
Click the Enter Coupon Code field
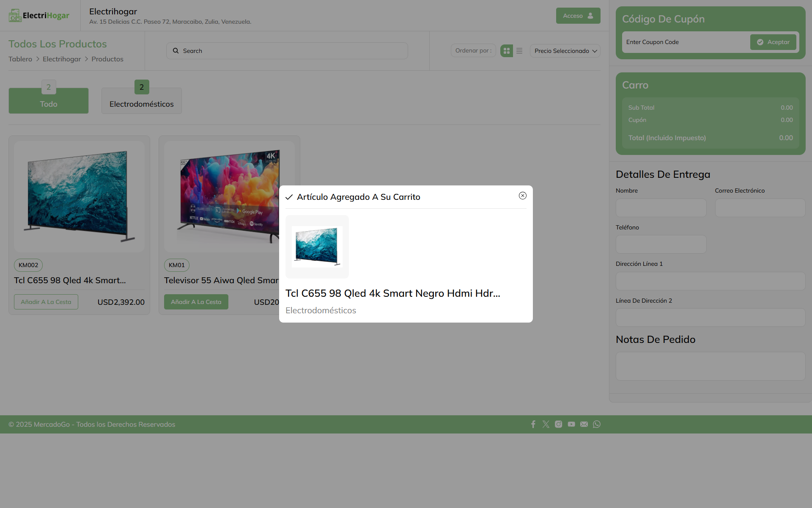[685, 42]
